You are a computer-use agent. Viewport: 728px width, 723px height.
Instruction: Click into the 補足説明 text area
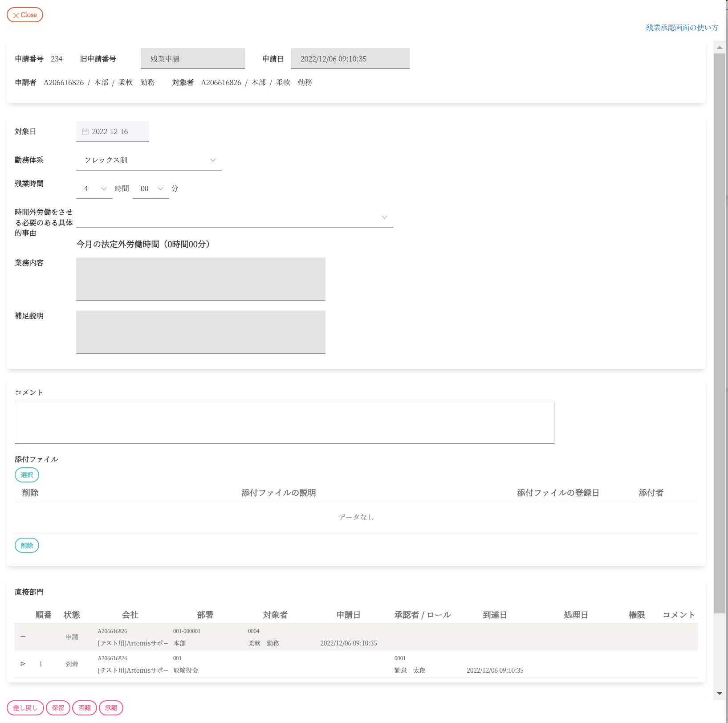[x=200, y=332]
